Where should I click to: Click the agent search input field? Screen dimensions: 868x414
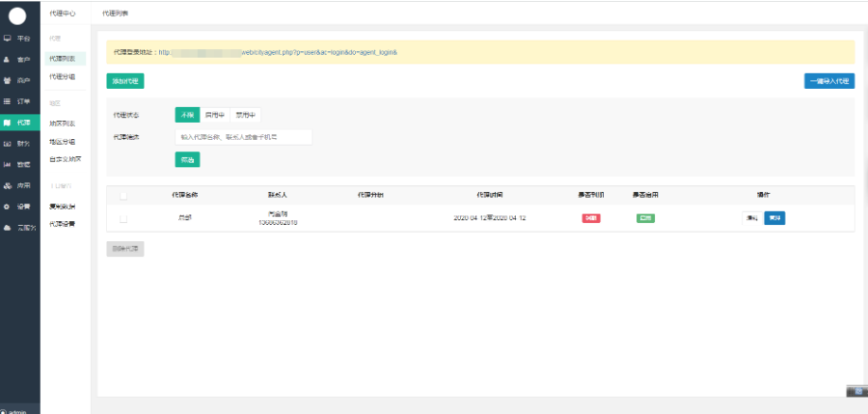(x=243, y=137)
